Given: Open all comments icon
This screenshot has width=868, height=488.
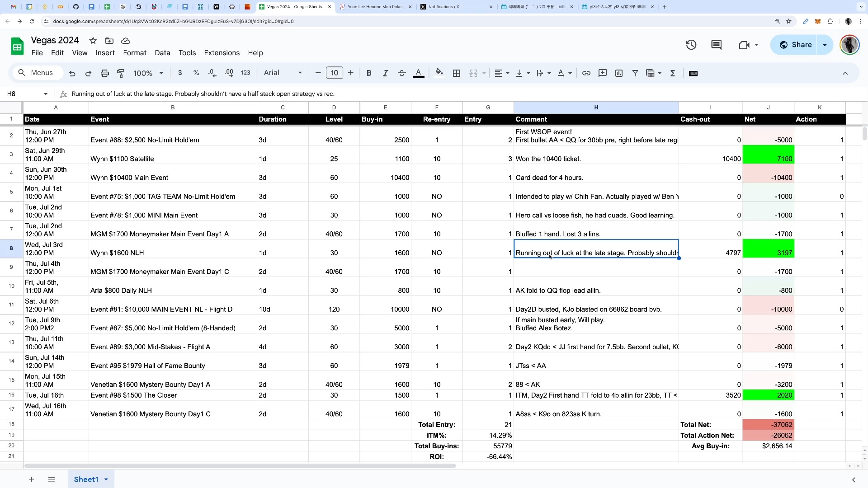Looking at the screenshot, I should [x=716, y=45].
